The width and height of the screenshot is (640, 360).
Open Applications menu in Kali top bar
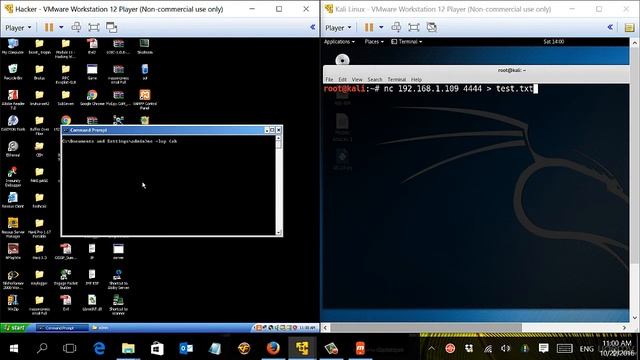(x=339, y=42)
